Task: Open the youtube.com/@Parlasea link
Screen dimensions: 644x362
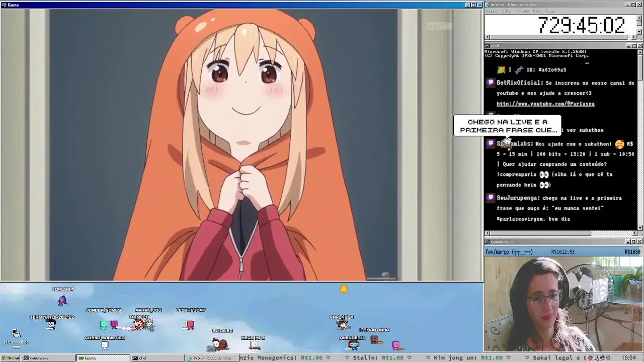Action: click(545, 104)
